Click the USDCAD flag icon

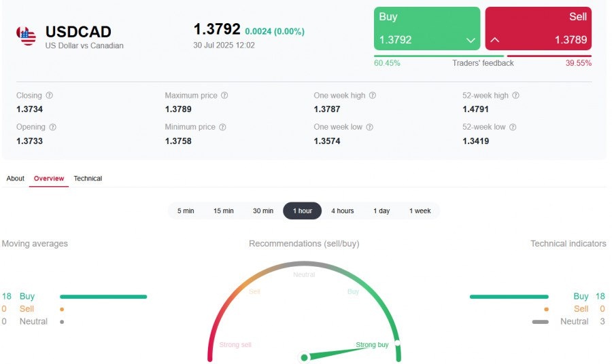[x=26, y=36]
